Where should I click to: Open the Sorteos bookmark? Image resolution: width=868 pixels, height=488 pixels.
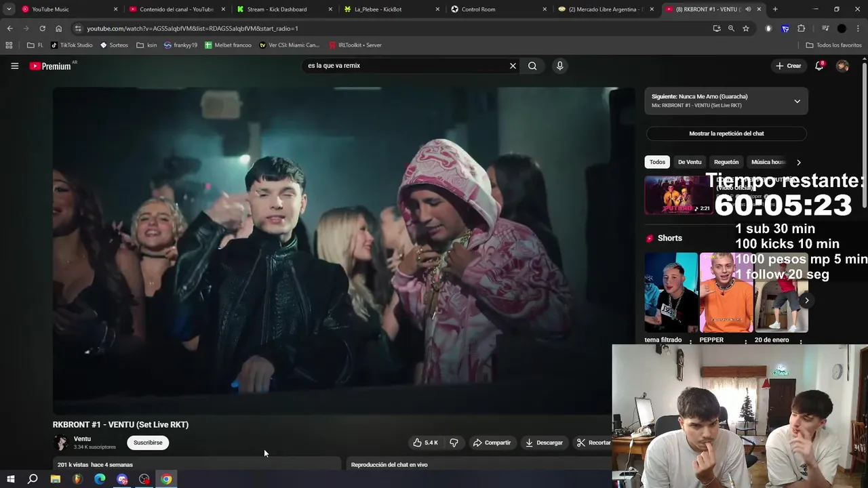point(114,45)
